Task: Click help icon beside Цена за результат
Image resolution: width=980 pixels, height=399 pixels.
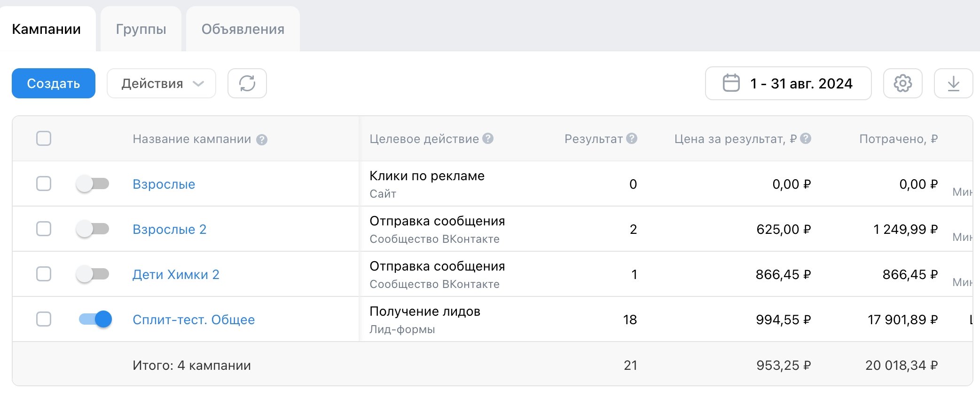Action: [806, 138]
